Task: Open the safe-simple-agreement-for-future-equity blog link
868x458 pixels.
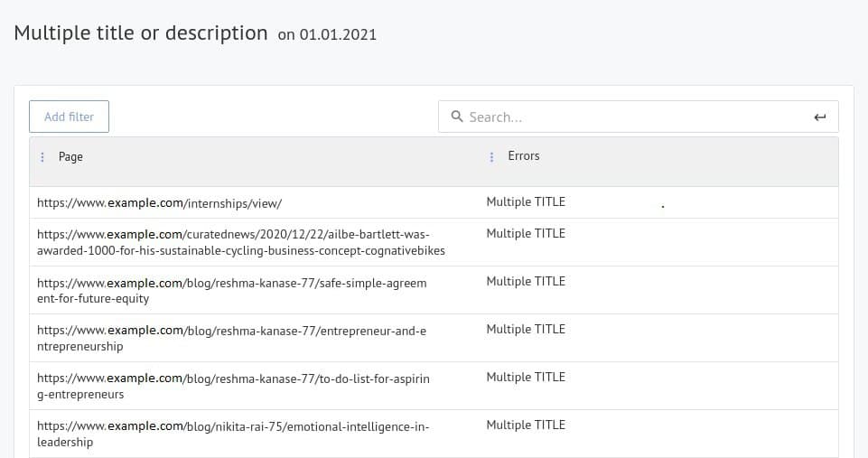Action: click(231, 290)
